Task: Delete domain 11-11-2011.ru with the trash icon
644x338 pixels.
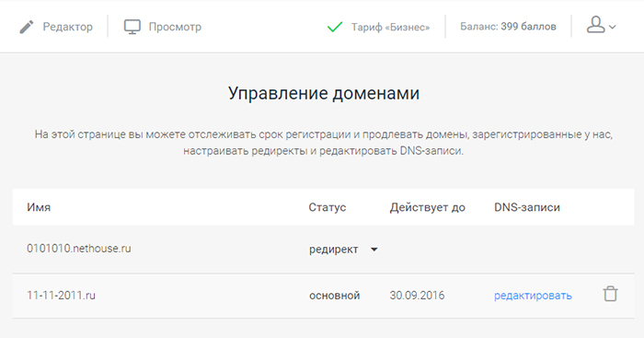Action: click(610, 294)
